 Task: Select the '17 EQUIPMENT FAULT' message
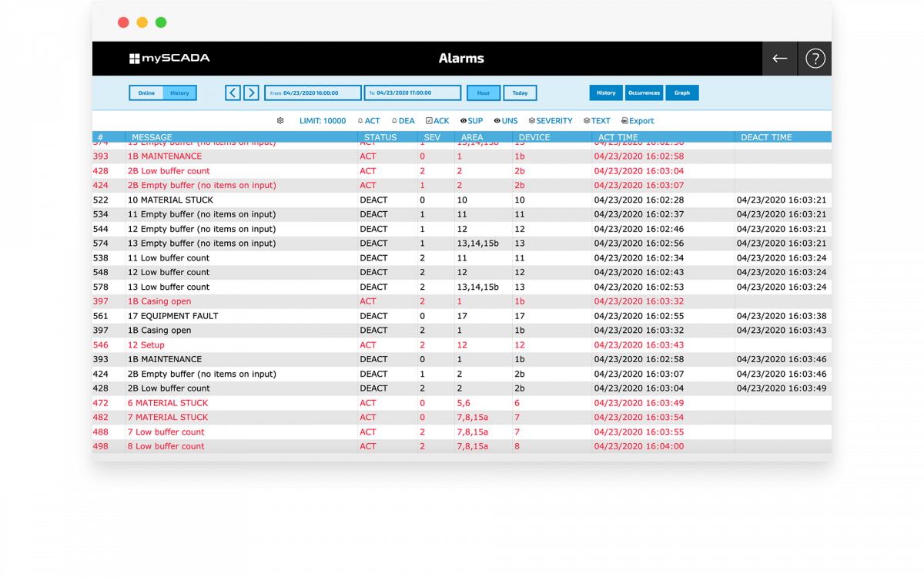173,316
